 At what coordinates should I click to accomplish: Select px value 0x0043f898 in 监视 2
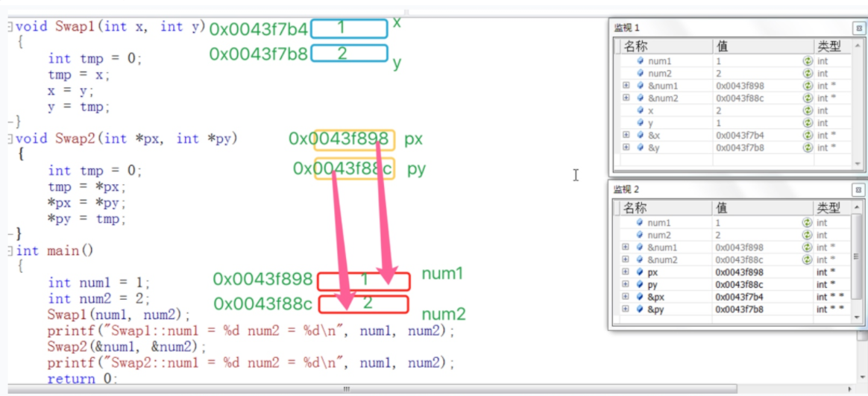(x=740, y=272)
